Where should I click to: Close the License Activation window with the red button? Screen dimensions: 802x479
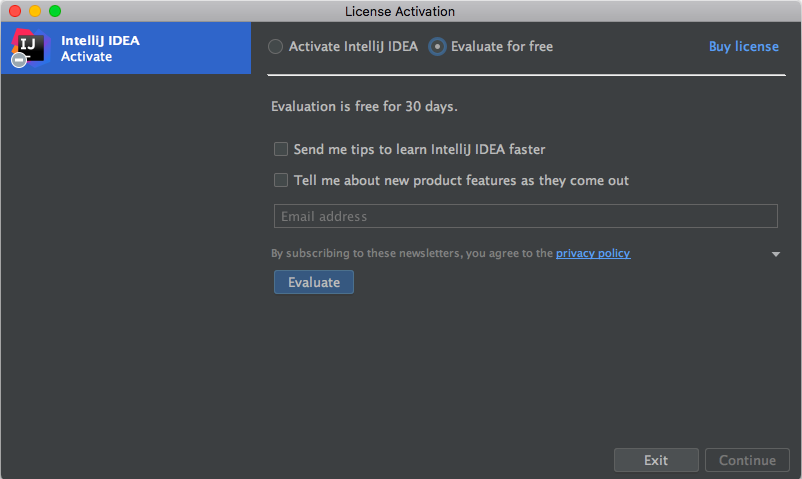(x=15, y=11)
